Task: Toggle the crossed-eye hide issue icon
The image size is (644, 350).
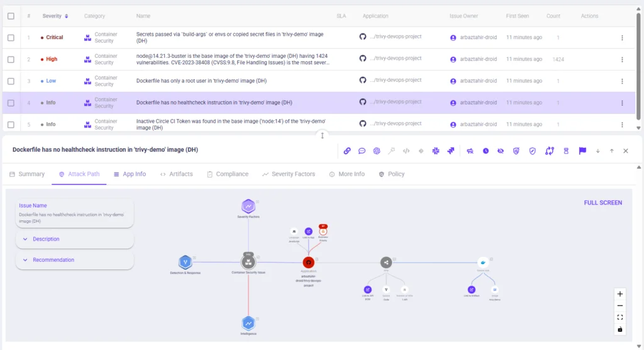Action: click(500, 151)
